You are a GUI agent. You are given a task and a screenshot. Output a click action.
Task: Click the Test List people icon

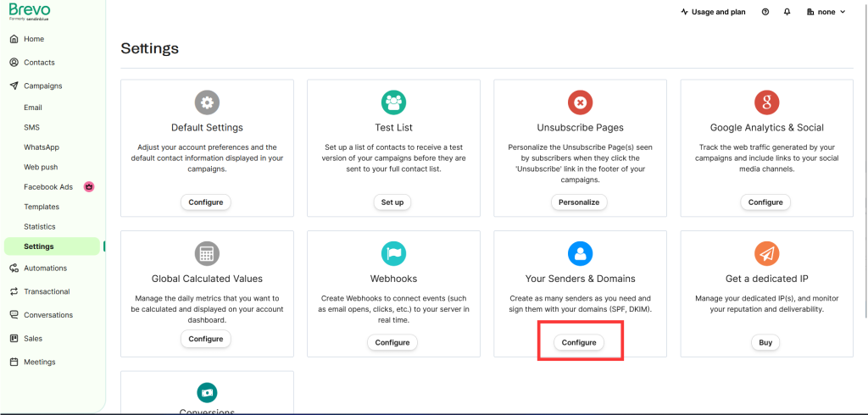tap(393, 103)
